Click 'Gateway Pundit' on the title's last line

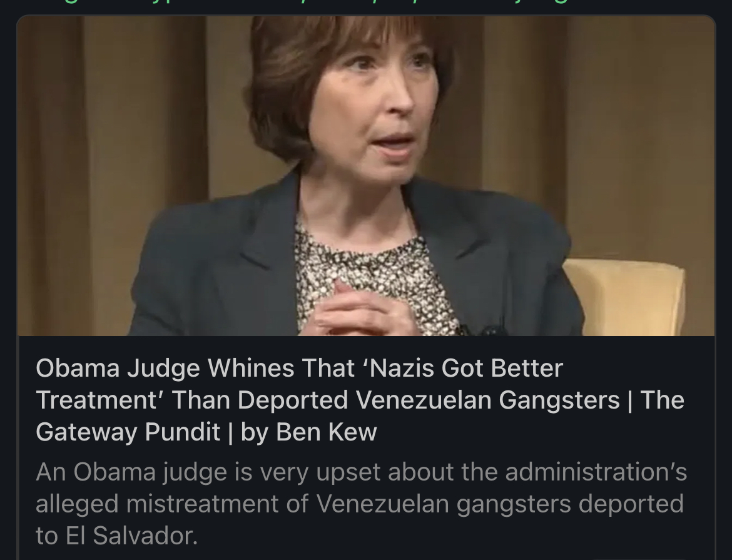[128, 432]
